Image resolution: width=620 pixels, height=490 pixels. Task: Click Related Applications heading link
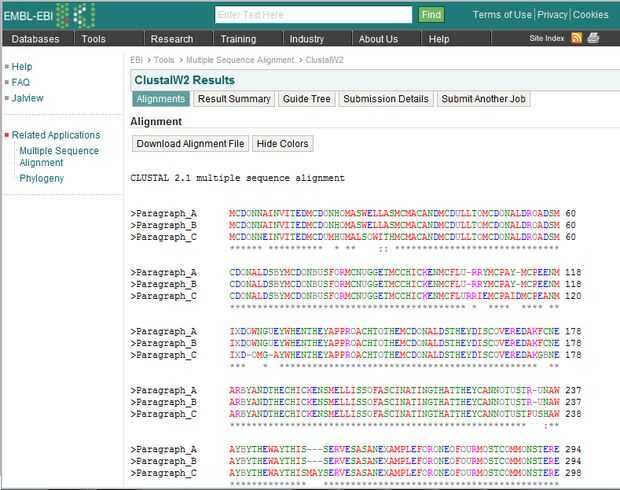[56, 135]
